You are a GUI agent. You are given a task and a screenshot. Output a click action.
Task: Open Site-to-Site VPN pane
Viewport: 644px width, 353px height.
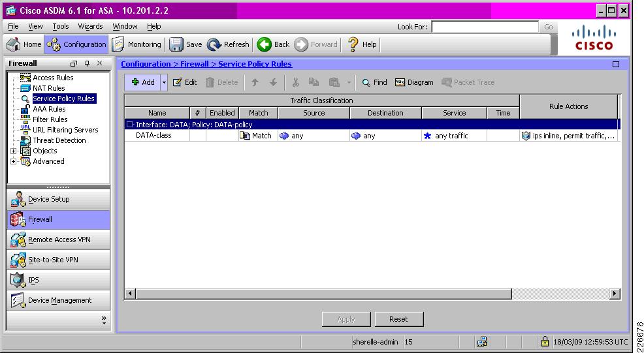point(58,260)
